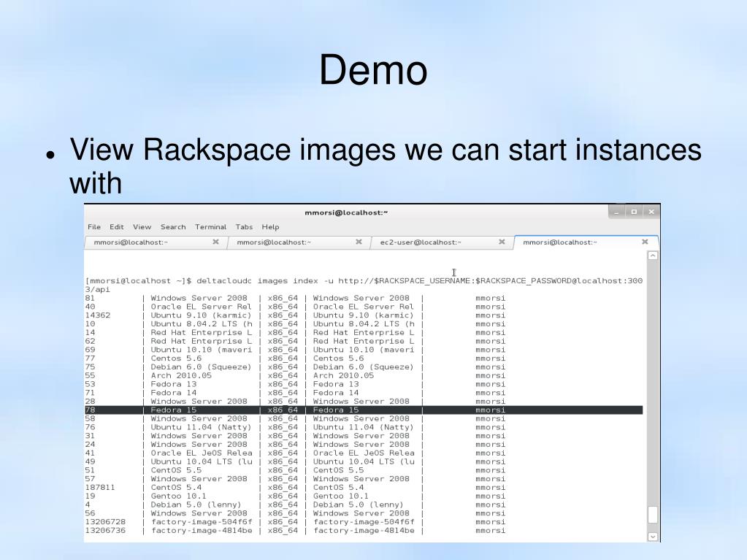
Task: Select the 'Ubuntu 11.04 (Natty)' name after ID 76
Action: (201, 427)
